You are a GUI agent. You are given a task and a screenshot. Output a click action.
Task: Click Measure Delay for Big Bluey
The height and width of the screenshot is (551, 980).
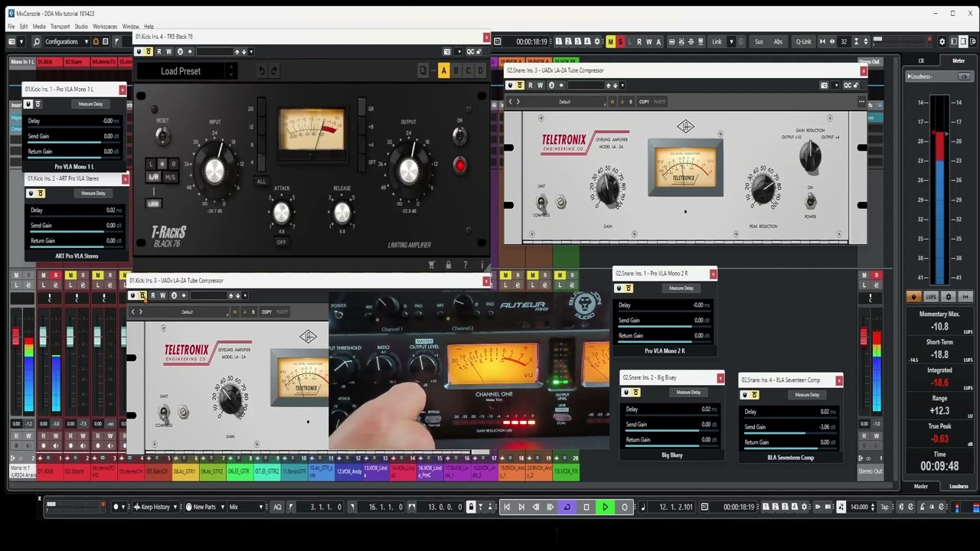point(688,393)
